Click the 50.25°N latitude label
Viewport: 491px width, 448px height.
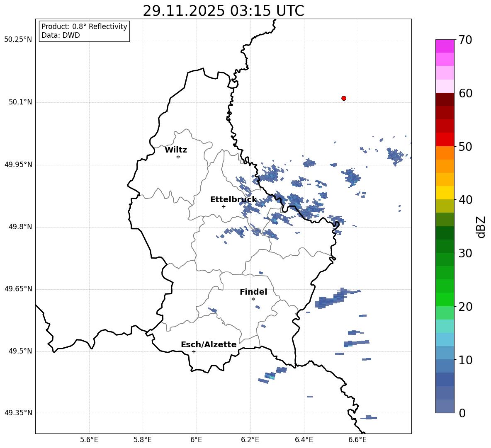18,40
